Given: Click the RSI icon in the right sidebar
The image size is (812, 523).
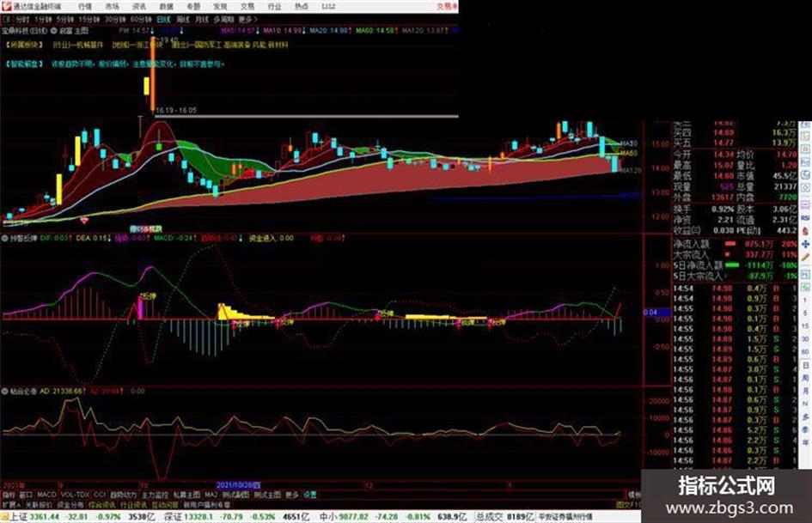Looking at the screenshot, I should point(806,217).
